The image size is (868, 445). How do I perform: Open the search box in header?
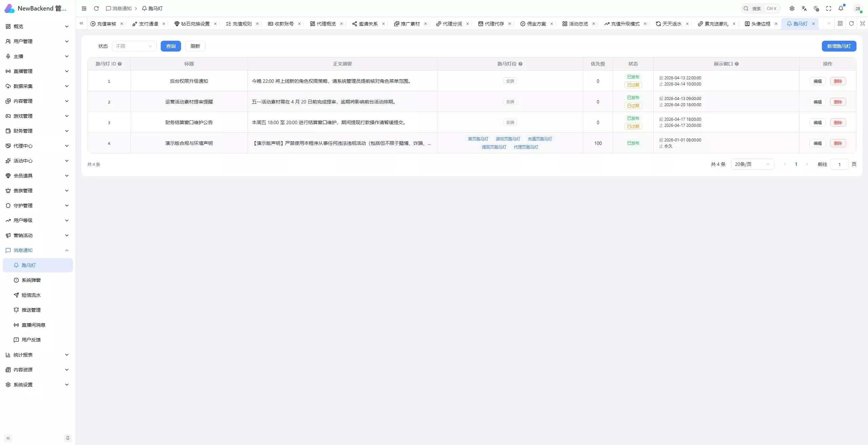click(761, 8)
